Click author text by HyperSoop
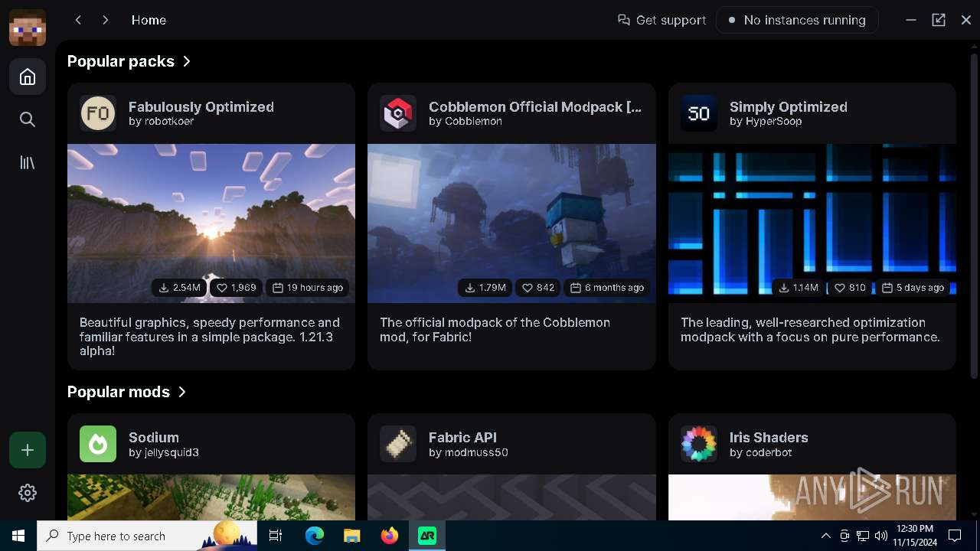 tap(766, 121)
